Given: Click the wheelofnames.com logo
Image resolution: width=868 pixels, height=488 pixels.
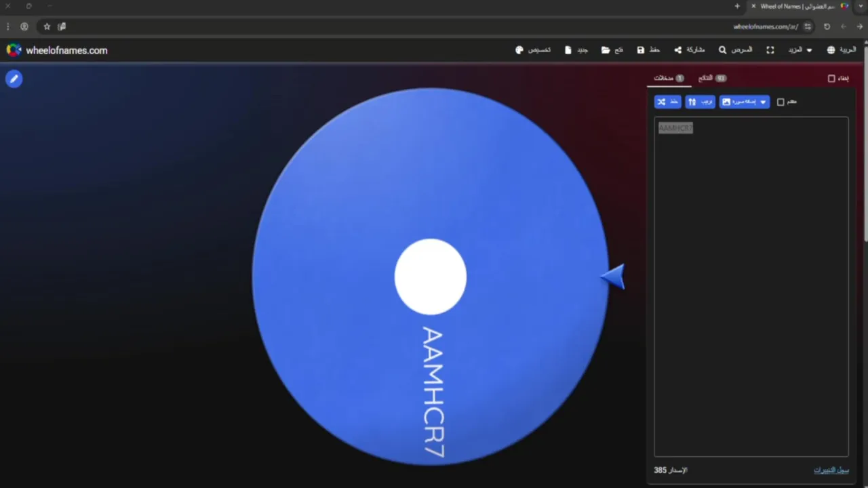Looking at the screenshot, I should (x=57, y=50).
